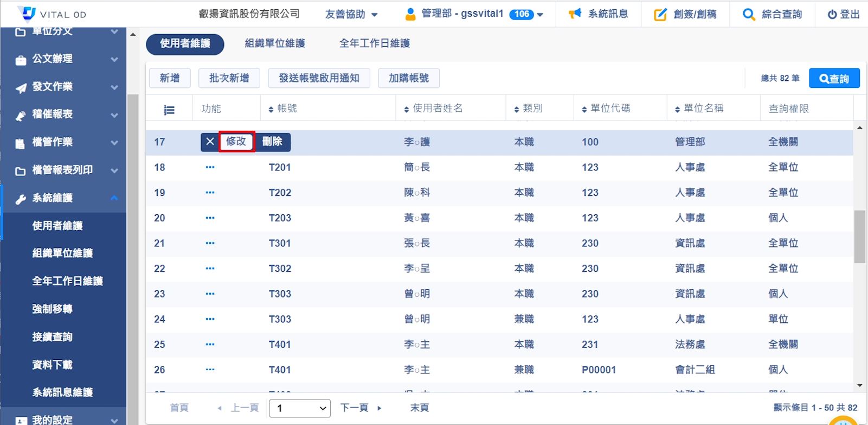
Task: Click the 登出 power icon
Action: tap(832, 15)
